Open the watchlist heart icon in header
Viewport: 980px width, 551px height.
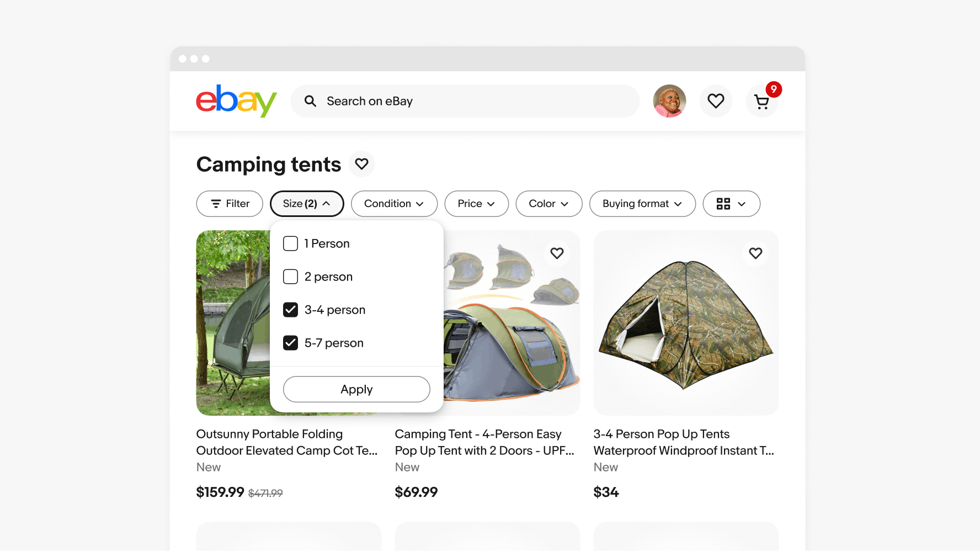[x=716, y=101]
